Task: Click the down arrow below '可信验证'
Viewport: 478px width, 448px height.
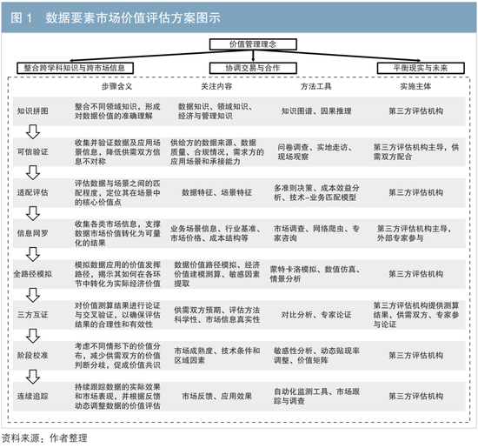Action: click(x=33, y=172)
